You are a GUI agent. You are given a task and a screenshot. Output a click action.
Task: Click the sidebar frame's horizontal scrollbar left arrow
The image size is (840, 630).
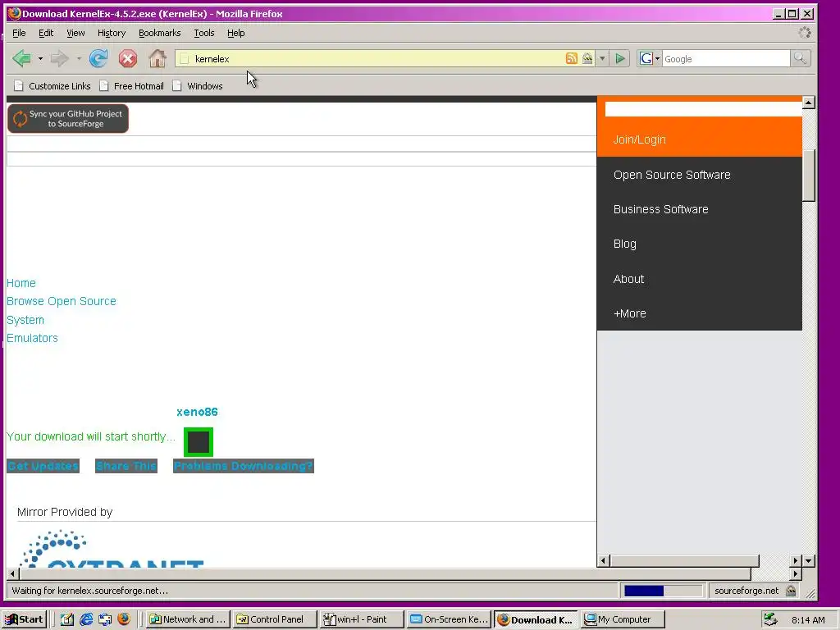coord(603,561)
